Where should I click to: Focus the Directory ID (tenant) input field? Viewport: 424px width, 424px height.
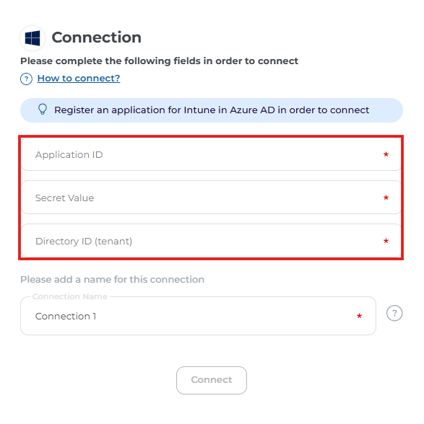click(x=211, y=241)
